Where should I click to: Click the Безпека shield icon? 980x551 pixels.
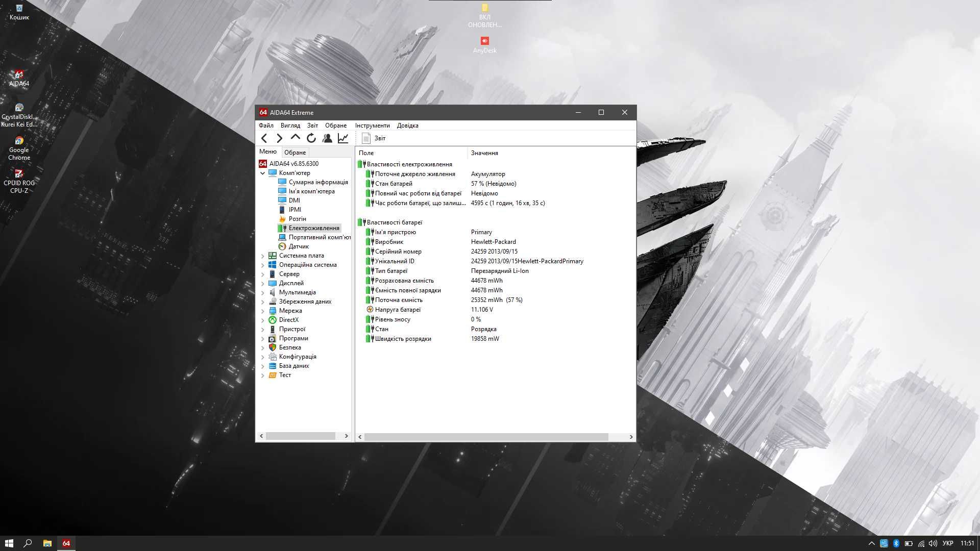(x=273, y=347)
